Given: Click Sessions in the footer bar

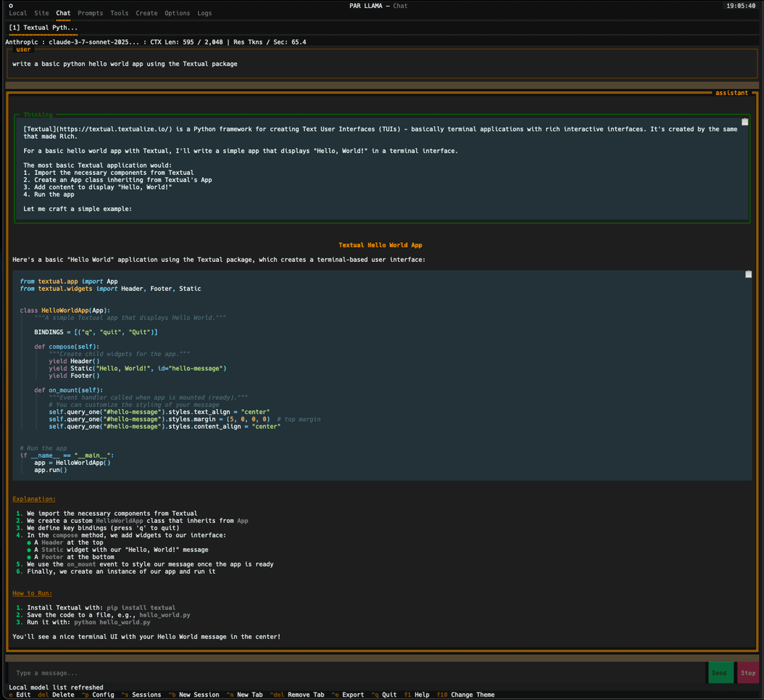Looking at the screenshot, I should pos(146,694).
